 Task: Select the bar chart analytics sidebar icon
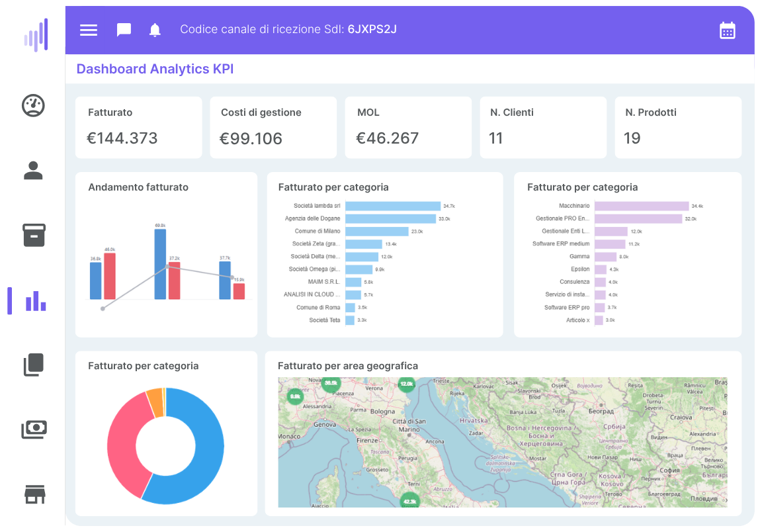pyautogui.click(x=36, y=301)
